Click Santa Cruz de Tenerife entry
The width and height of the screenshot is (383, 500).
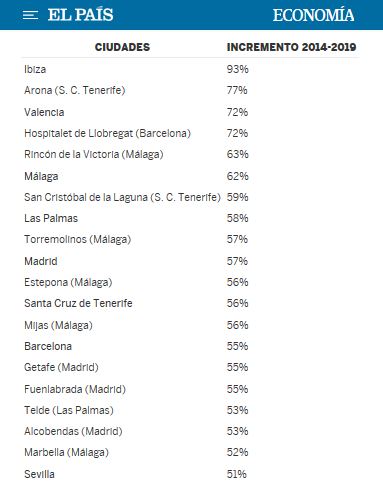click(x=78, y=303)
